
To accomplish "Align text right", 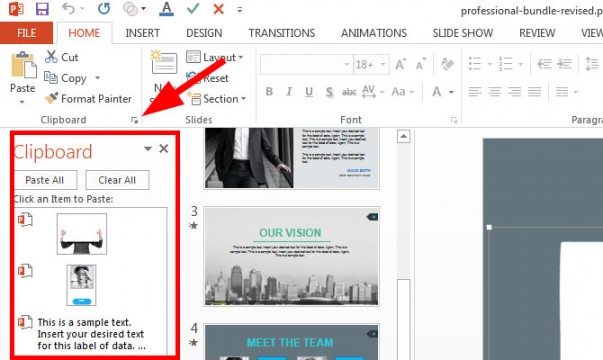I will (515, 92).
